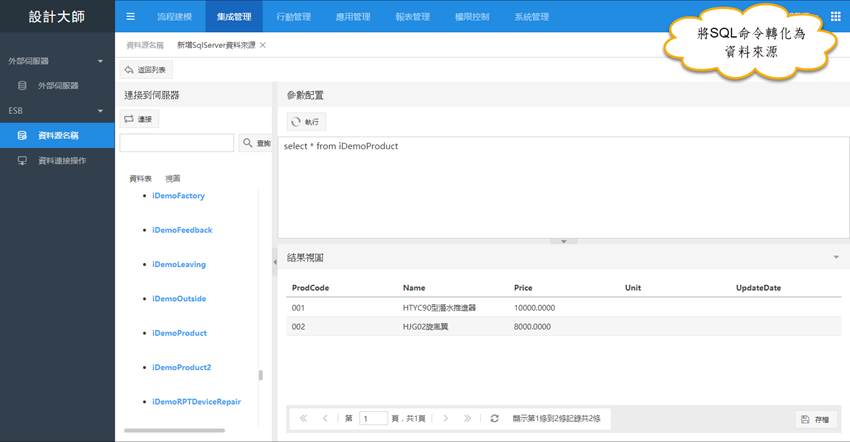Click the 返回列表 back-to-list button
Viewport: 850px width, 442px height.
pyautogui.click(x=146, y=69)
